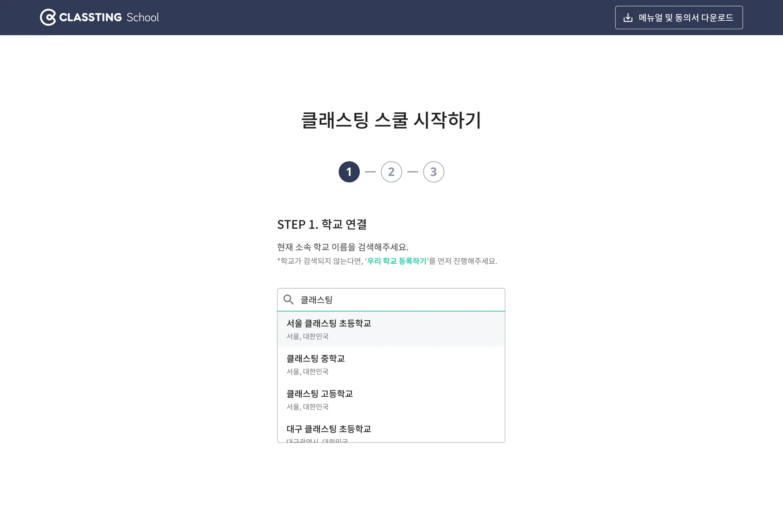Screen dimensions: 783x532
Task: Open the 우리 학교 등록하기 link
Action: 396,261
